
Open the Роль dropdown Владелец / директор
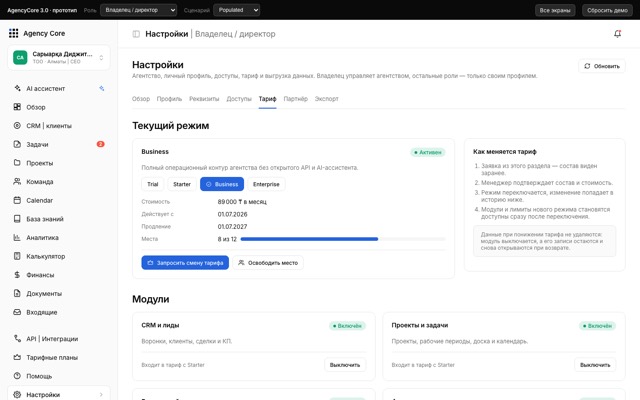pyautogui.click(x=139, y=10)
